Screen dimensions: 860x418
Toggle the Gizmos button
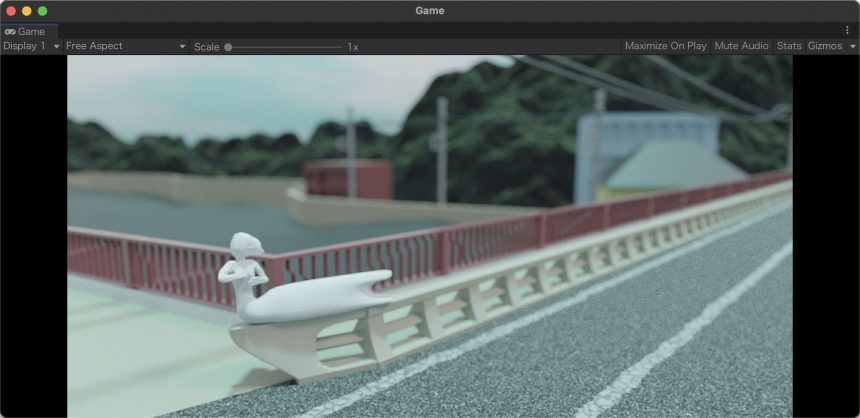click(x=824, y=46)
